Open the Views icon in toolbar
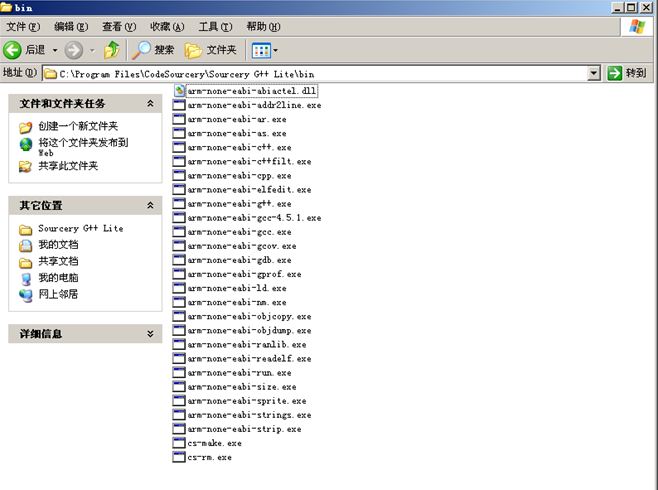Image resolution: width=658 pixels, height=490 pixels. click(x=261, y=51)
